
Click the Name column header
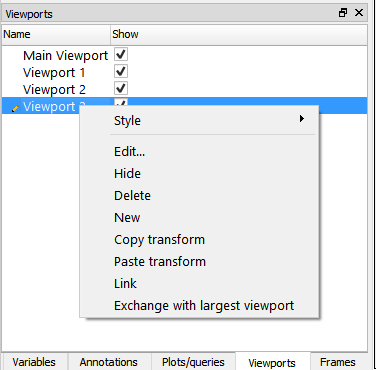[x=56, y=34]
